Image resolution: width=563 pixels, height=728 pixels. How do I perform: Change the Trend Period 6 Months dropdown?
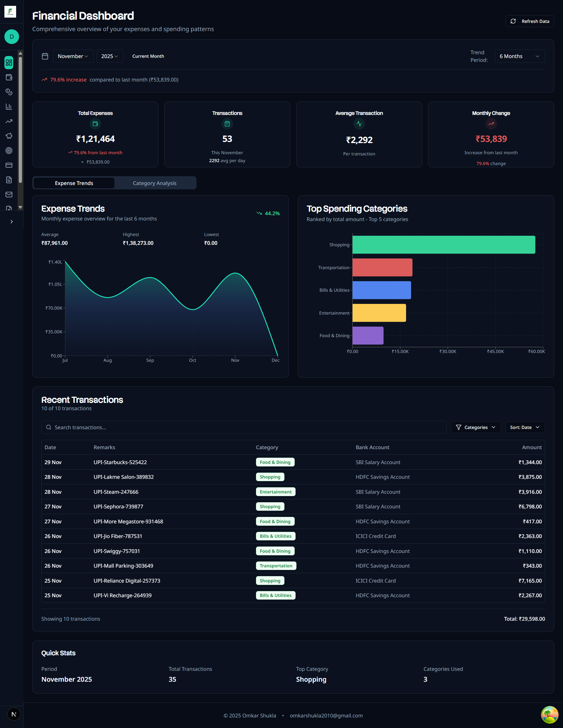pos(519,56)
